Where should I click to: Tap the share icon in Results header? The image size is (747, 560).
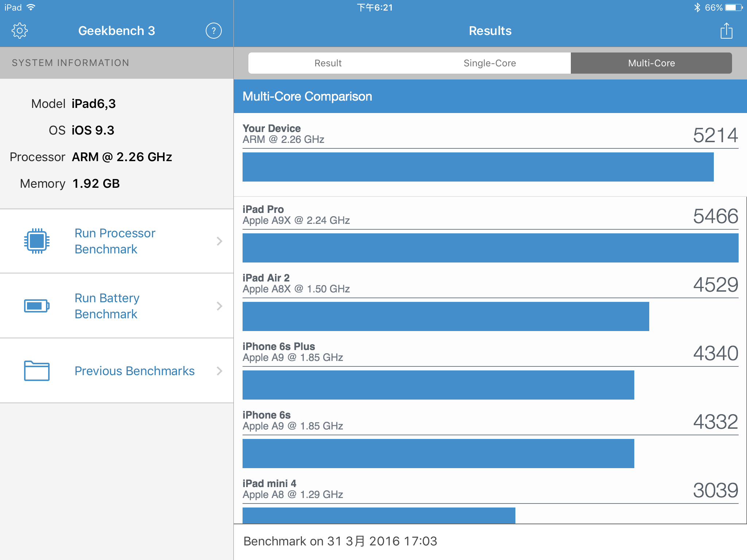coord(726,31)
